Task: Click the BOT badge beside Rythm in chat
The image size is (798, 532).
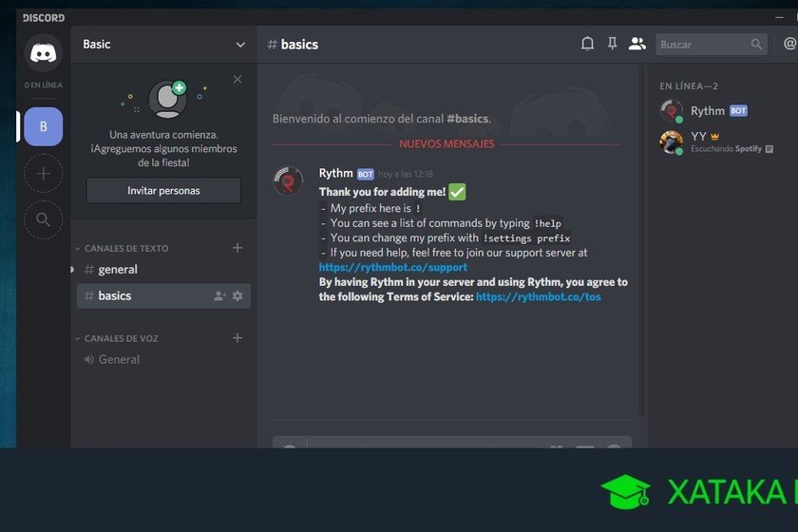Action: point(366,174)
